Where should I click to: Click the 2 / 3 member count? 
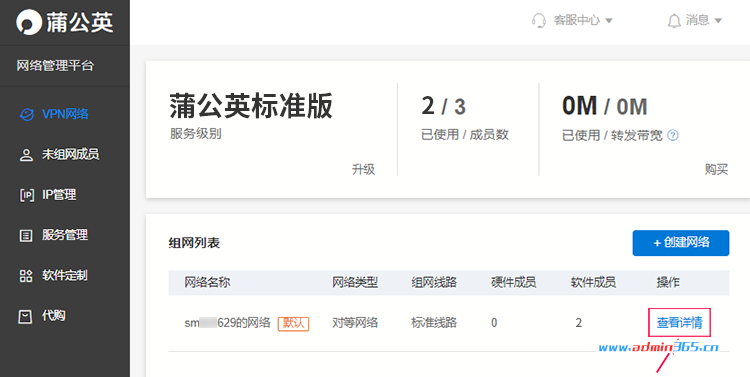[443, 106]
